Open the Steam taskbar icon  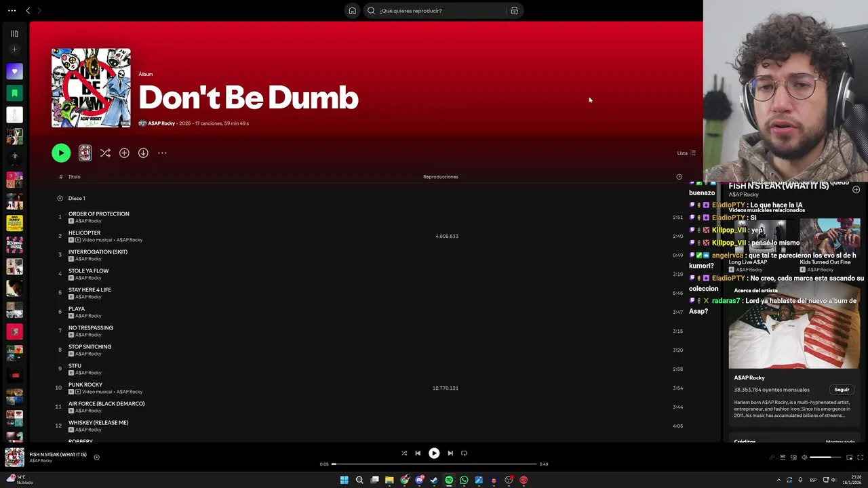pos(434,480)
